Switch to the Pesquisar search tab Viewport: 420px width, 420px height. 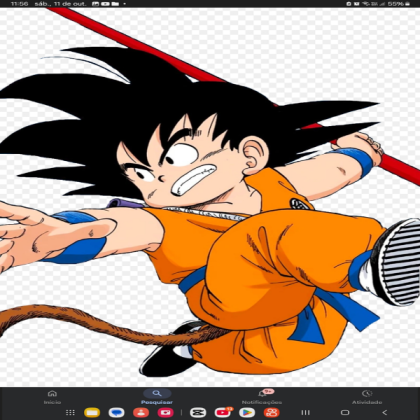coord(157,397)
